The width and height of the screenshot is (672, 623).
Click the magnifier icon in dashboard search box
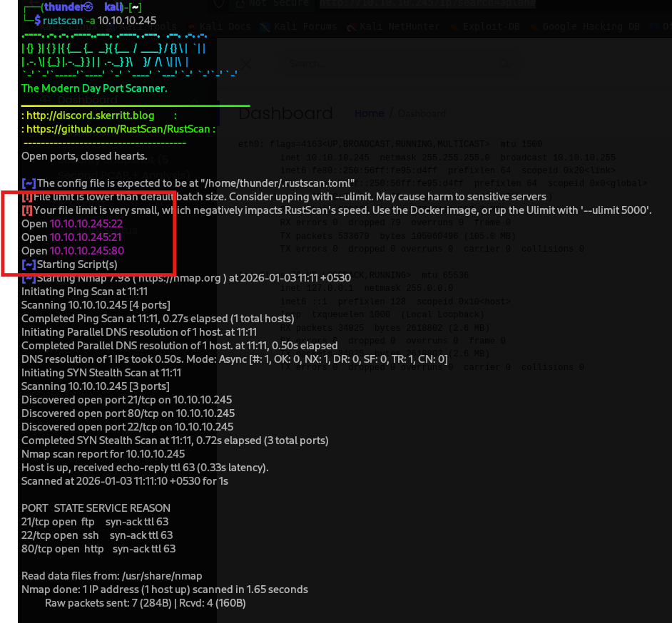click(x=504, y=64)
